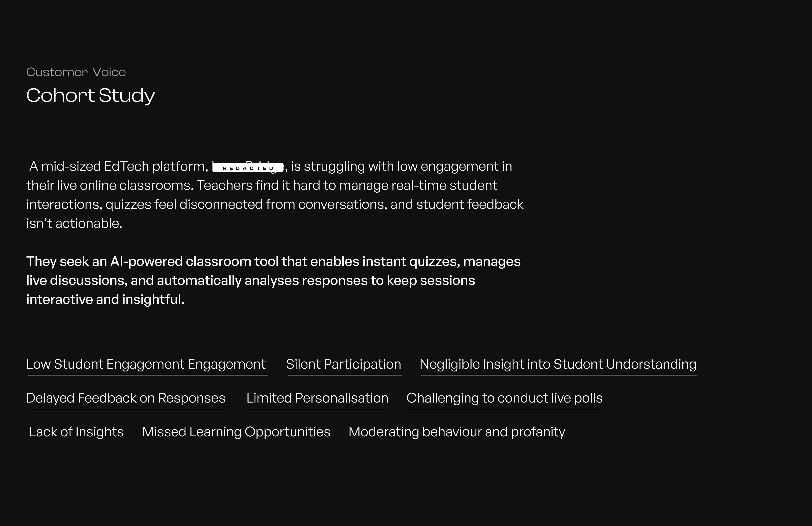Choose the Limited Personalisation tag
This screenshot has width=812, height=526.
[x=317, y=398]
